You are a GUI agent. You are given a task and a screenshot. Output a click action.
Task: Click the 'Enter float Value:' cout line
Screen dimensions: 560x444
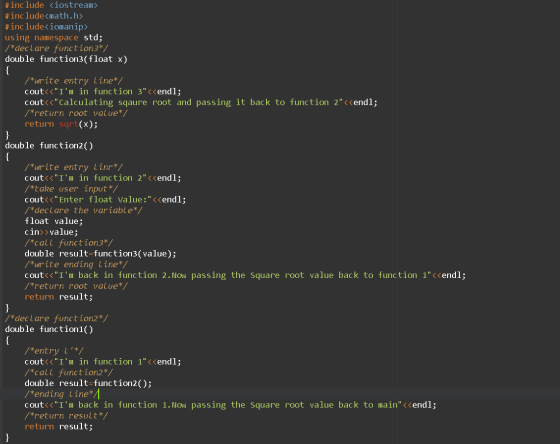(105, 199)
